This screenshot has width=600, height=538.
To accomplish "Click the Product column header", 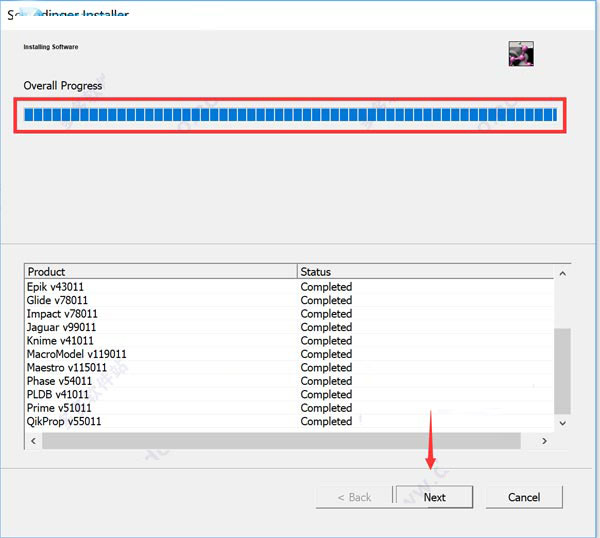I will point(161,272).
